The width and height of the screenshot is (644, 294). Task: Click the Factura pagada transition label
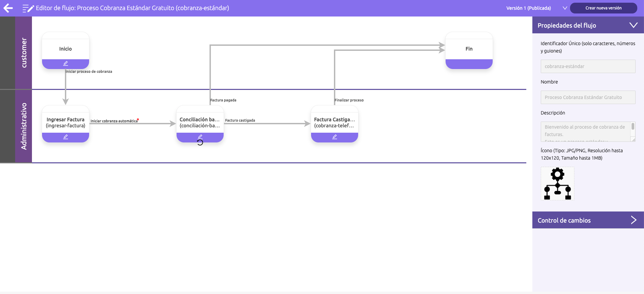[x=223, y=100]
